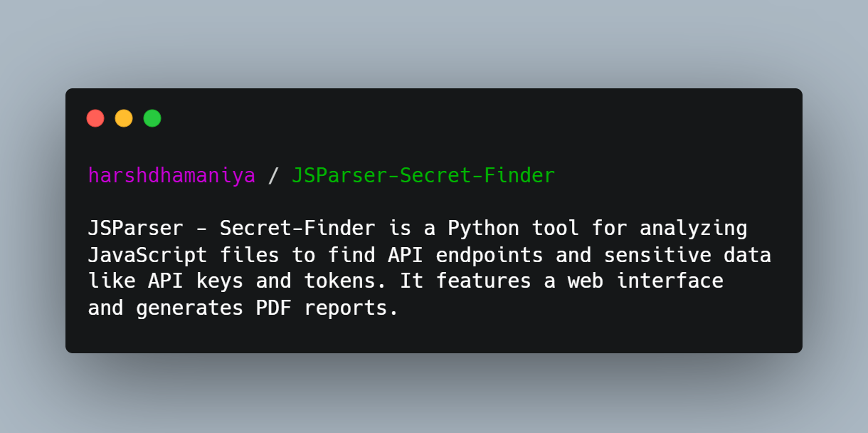
Task: Click the word "tokens" in the description
Action: (x=340, y=281)
